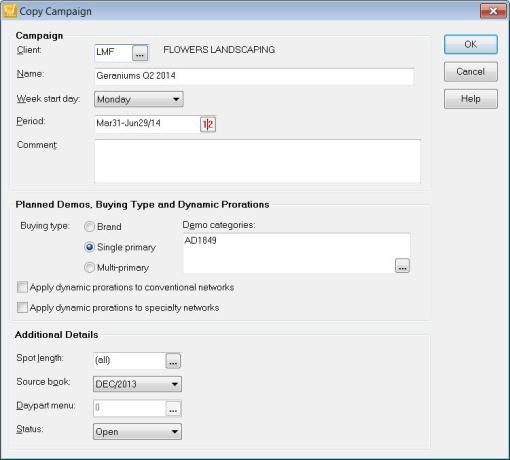This screenshot has height=460, width=510.
Task: Close the Copy Campaign dialog
Action: (x=493, y=11)
